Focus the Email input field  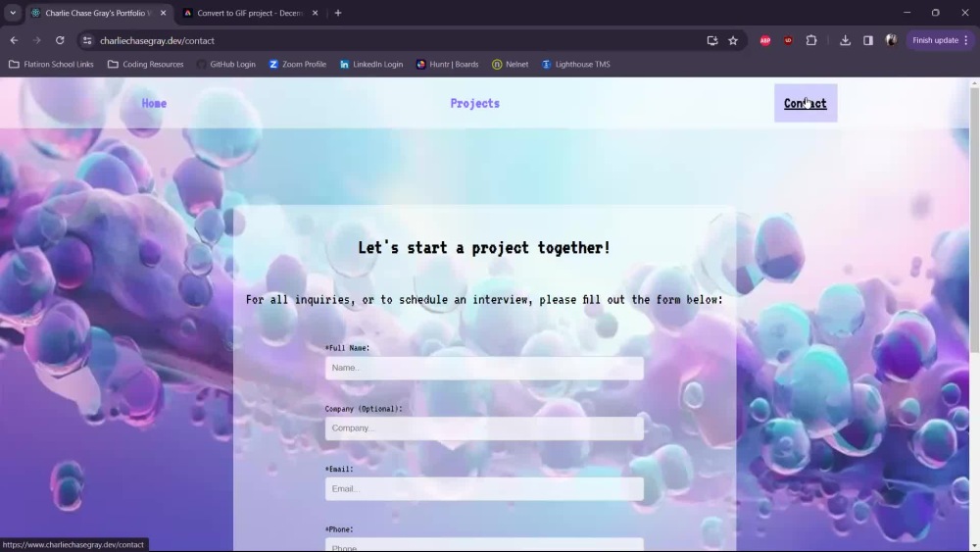(484, 489)
